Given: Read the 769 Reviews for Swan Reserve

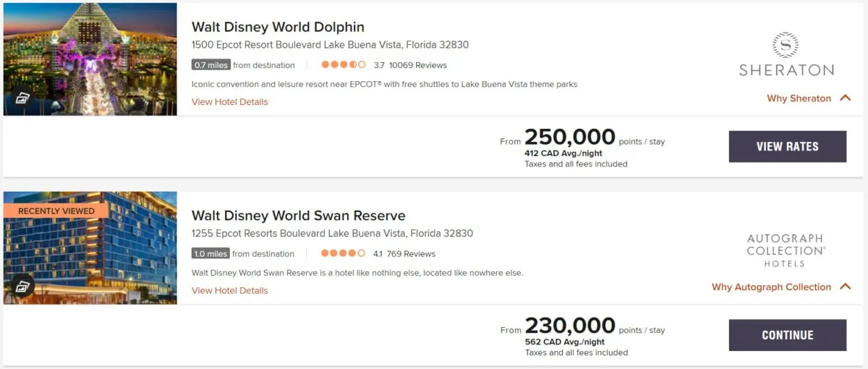Looking at the screenshot, I should click(411, 254).
